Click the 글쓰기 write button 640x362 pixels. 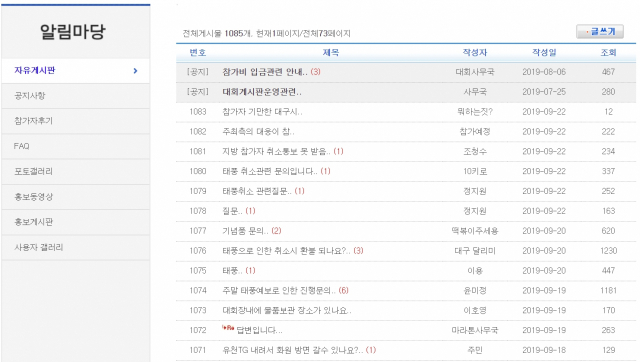click(600, 31)
